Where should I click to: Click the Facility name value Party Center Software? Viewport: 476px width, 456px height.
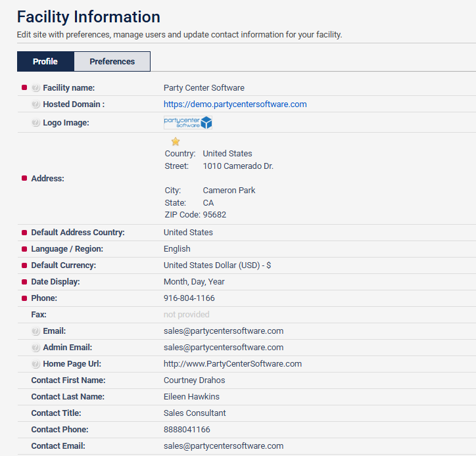coord(204,87)
